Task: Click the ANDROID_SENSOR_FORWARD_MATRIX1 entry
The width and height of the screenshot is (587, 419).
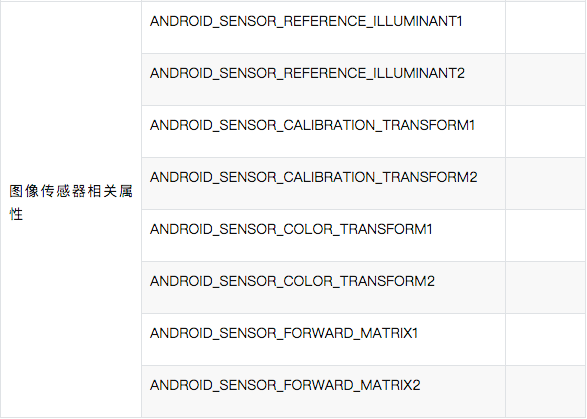Action: [x=284, y=333]
